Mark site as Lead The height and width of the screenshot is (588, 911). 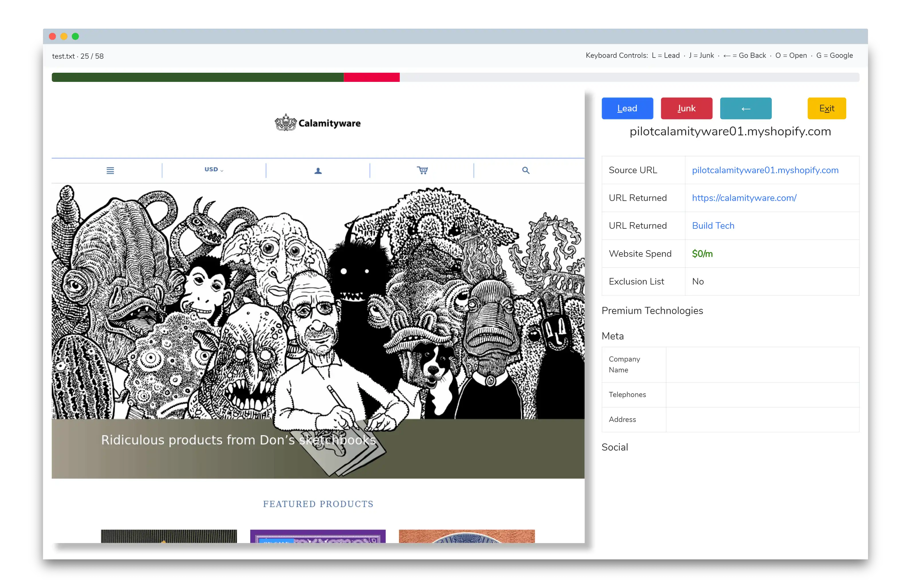[x=627, y=108]
